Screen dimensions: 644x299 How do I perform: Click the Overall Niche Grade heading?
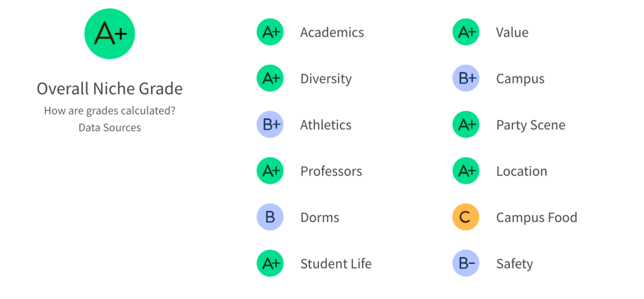(110, 89)
